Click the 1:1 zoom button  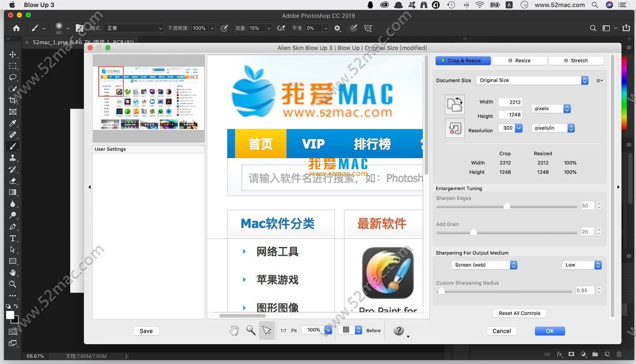283,330
